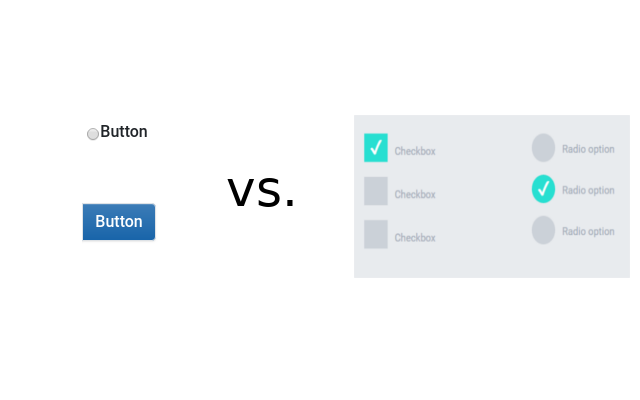This screenshot has height=400, width=640.
Task: Click the white checkmark icon in teal circle
Action: click(543, 189)
